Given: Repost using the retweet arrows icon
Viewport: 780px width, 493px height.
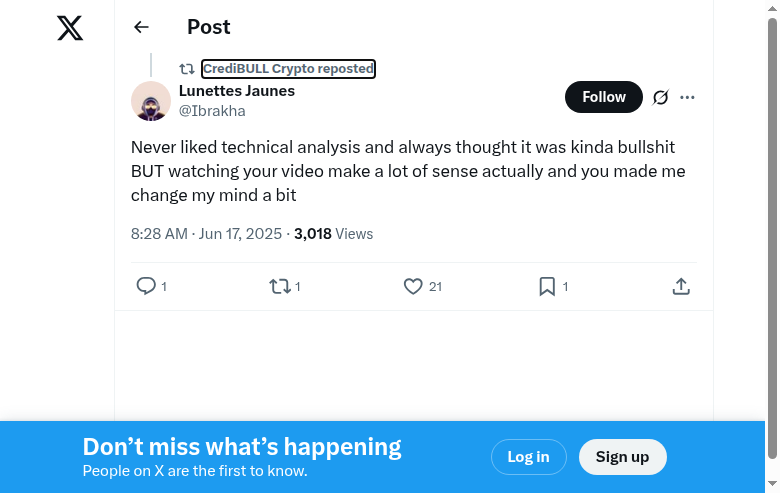Looking at the screenshot, I should pos(280,286).
